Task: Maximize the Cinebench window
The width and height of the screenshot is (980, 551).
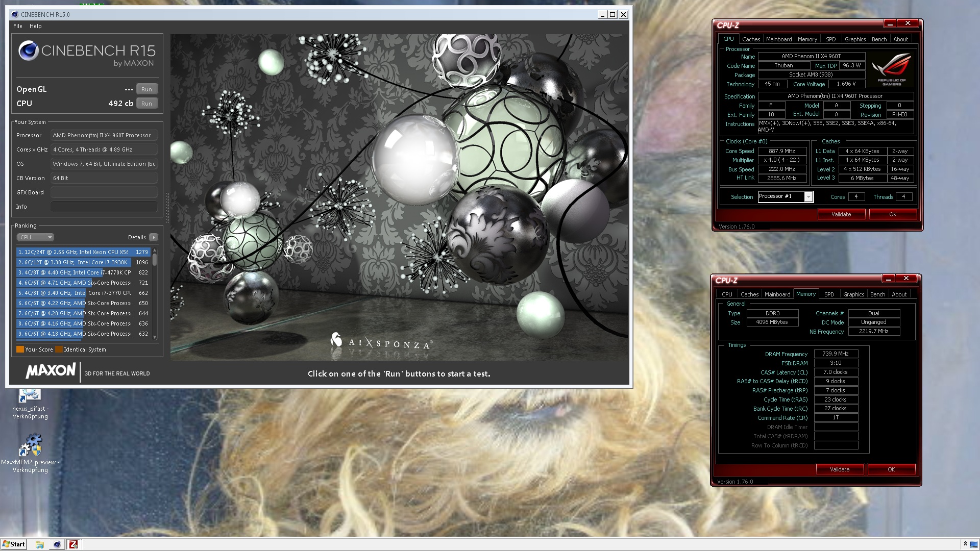Action: click(x=612, y=14)
